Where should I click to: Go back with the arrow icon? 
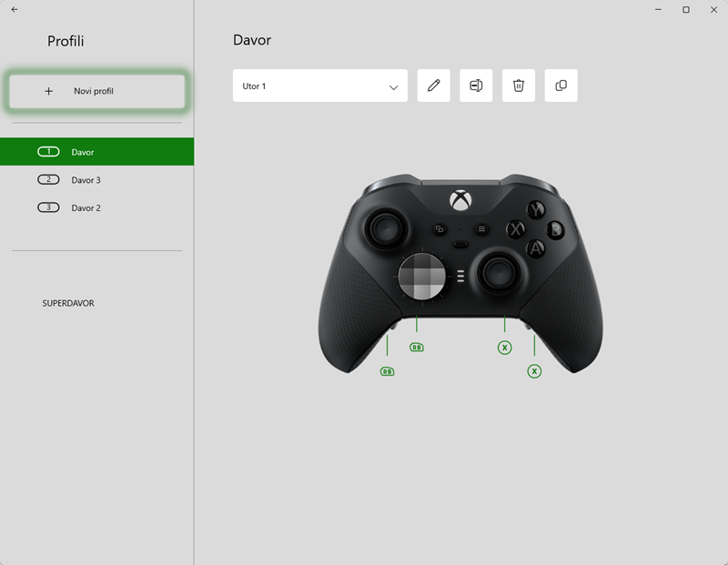coord(15,9)
